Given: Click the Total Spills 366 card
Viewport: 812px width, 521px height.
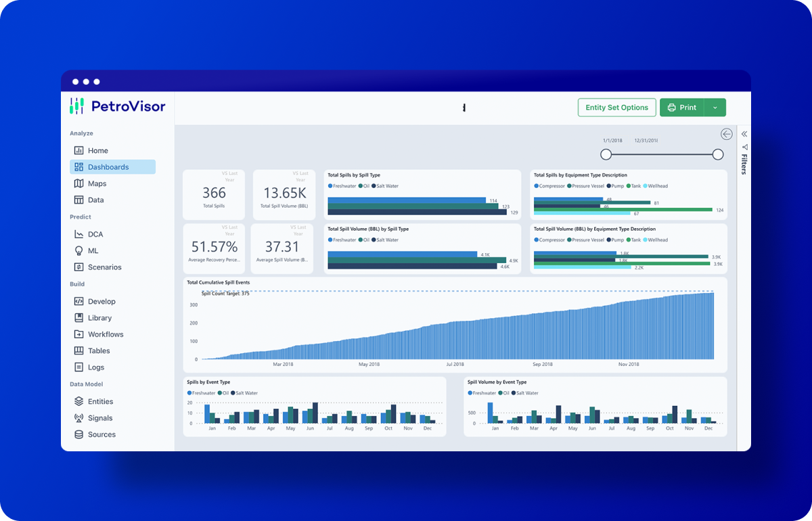Looking at the screenshot, I should click(x=214, y=195).
